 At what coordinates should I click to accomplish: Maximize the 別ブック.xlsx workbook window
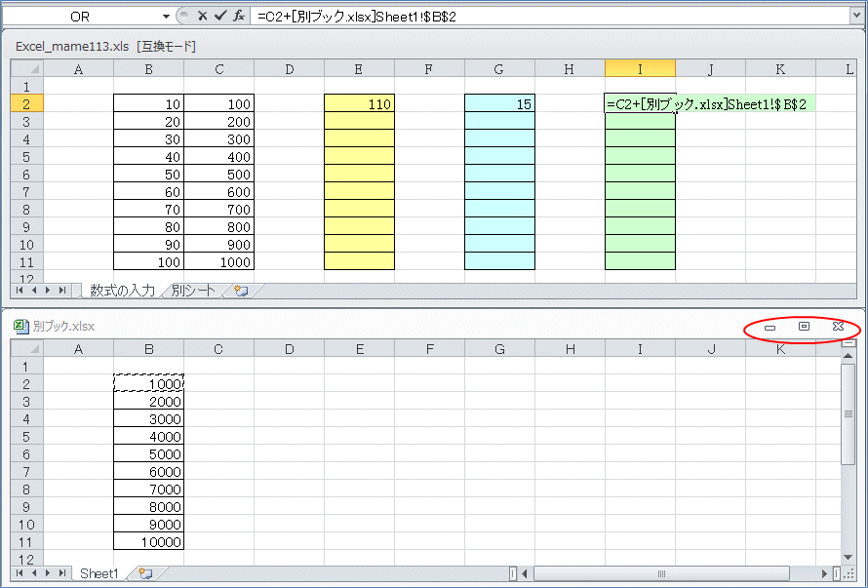(x=804, y=328)
